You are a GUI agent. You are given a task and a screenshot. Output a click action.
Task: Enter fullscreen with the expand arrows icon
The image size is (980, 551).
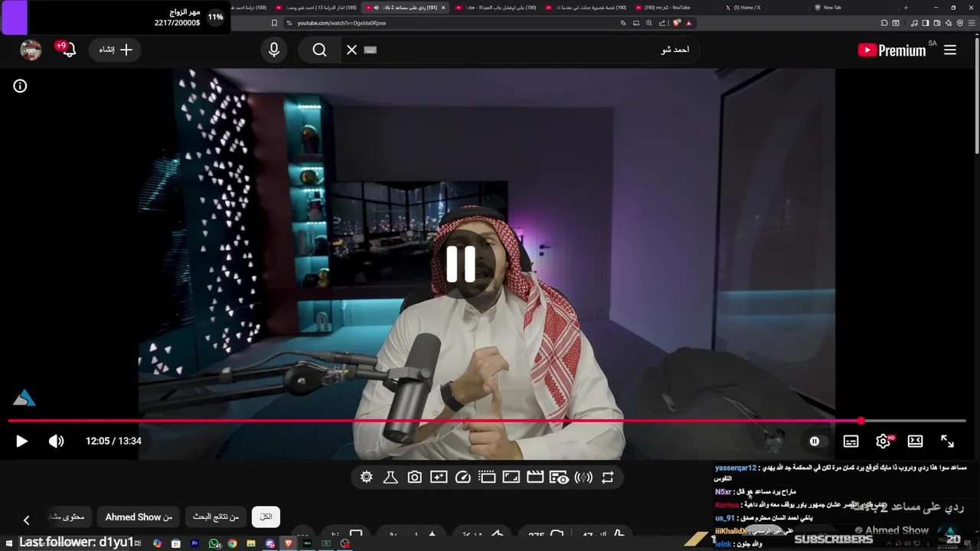point(947,441)
